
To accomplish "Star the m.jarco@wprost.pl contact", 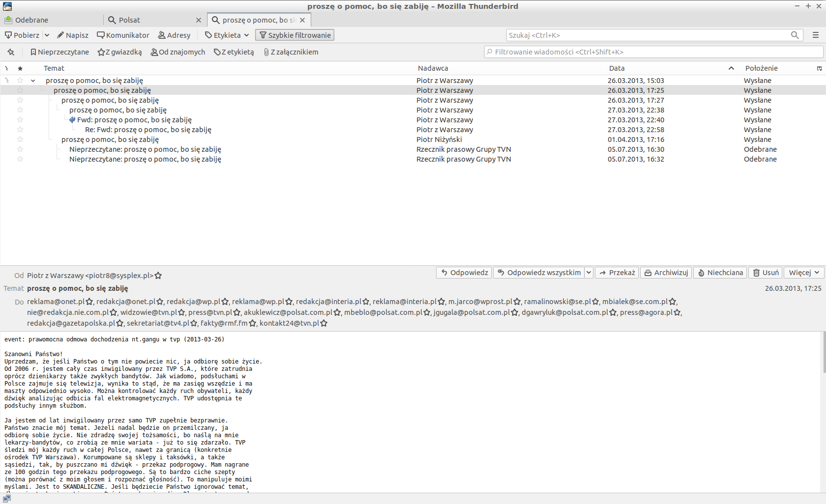I will click(517, 302).
